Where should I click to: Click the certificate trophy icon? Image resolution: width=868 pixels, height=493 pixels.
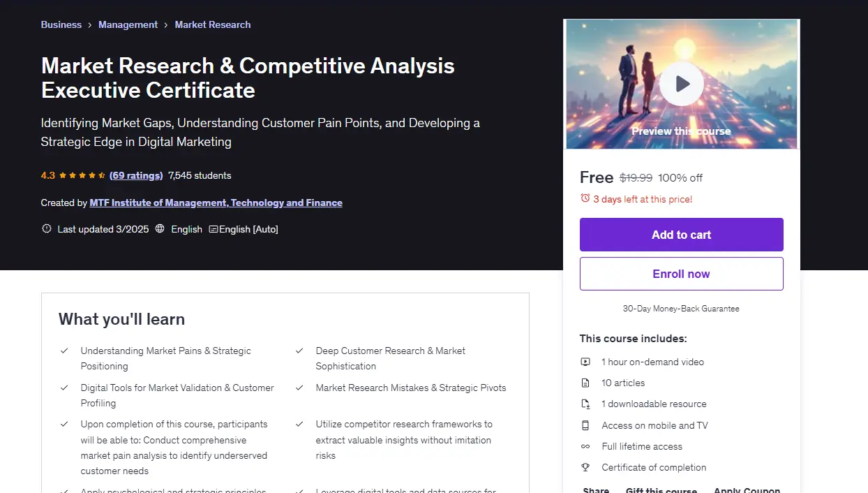pyautogui.click(x=585, y=467)
